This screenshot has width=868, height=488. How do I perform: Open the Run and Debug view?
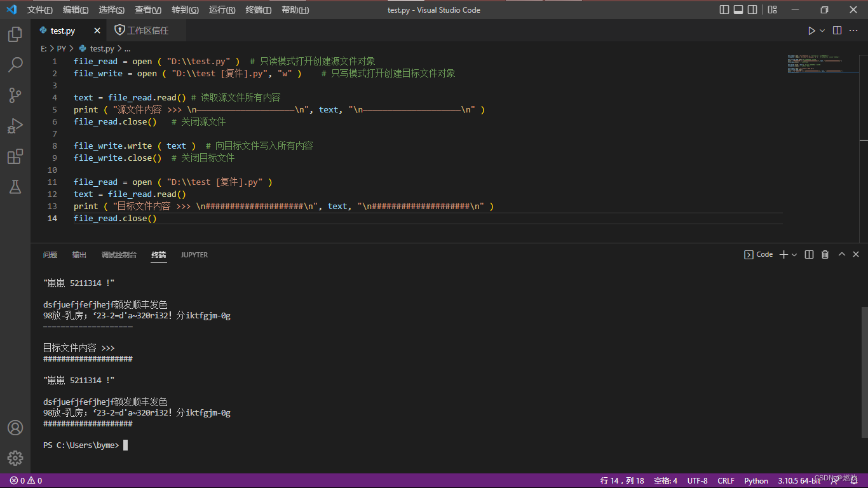[15, 126]
